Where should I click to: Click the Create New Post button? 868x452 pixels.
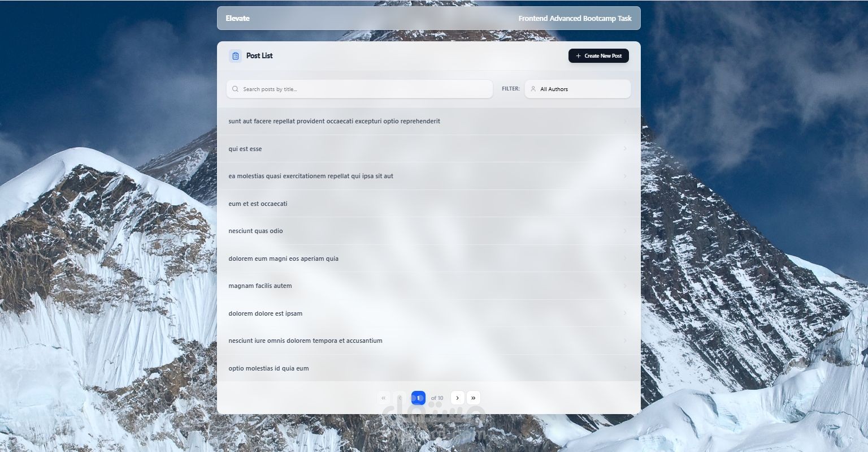[x=598, y=56]
